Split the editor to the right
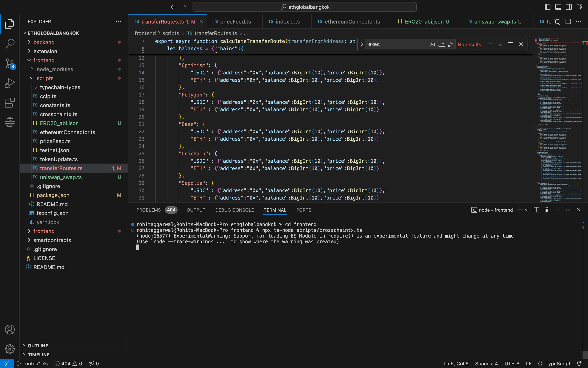The height and width of the screenshot is (368, 588). (x=568, y=22)
